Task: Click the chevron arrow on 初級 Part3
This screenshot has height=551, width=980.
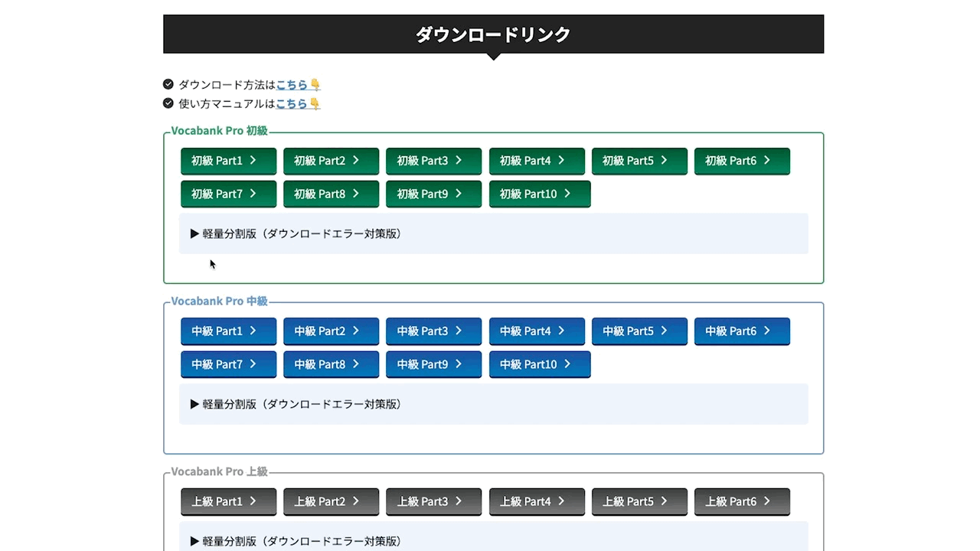Action: tap(459, 161)
